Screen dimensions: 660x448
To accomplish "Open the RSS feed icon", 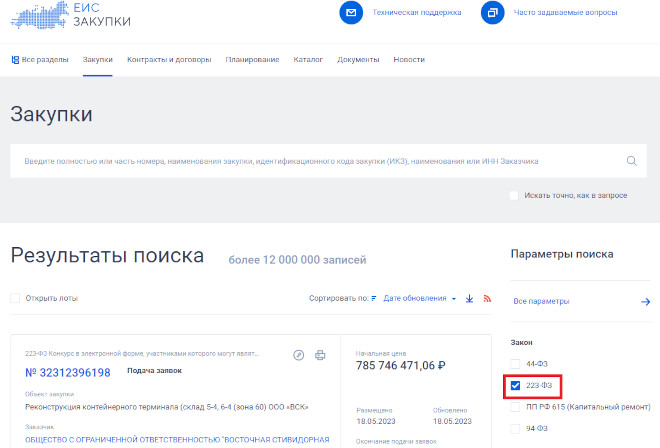I will 487,299.
